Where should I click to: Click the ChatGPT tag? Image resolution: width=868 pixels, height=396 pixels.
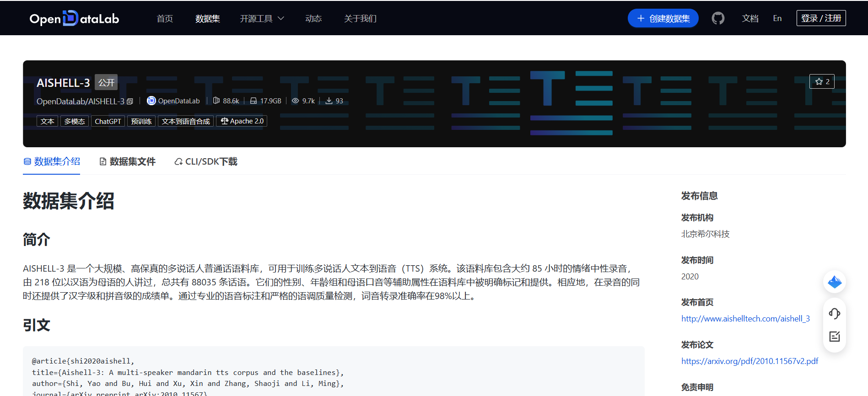tap(108, 121)
